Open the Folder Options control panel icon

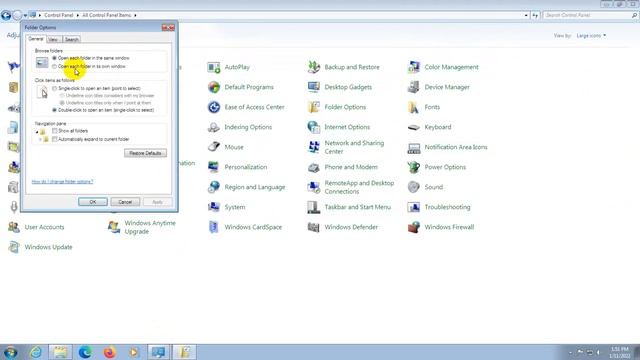click(314, 107)
